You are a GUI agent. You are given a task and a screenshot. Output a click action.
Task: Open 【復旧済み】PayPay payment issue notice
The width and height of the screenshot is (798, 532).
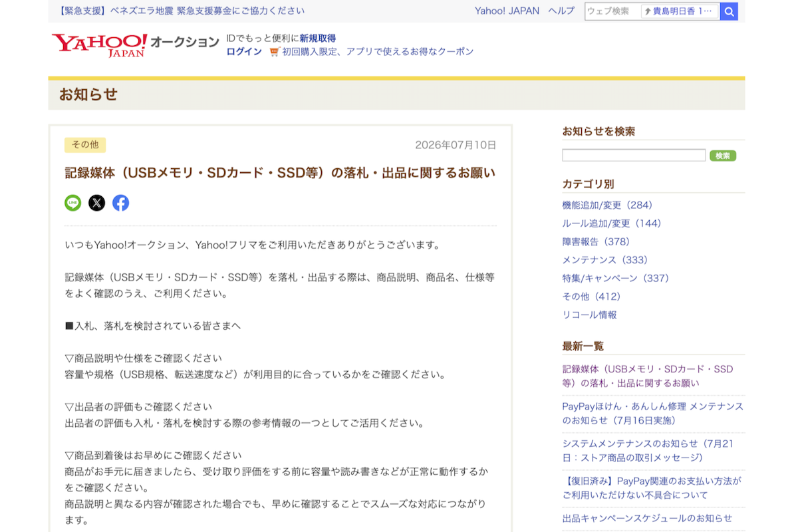652,487
